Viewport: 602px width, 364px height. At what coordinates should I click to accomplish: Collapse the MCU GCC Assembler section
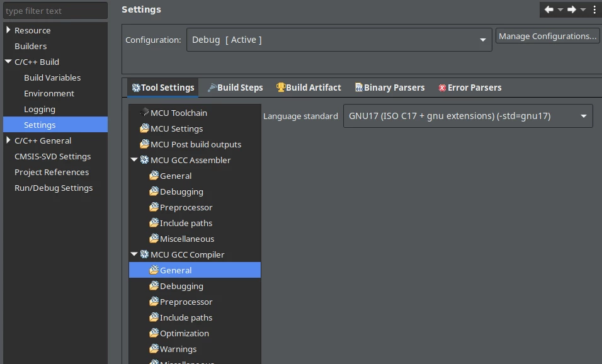click(x=134, y=160)
